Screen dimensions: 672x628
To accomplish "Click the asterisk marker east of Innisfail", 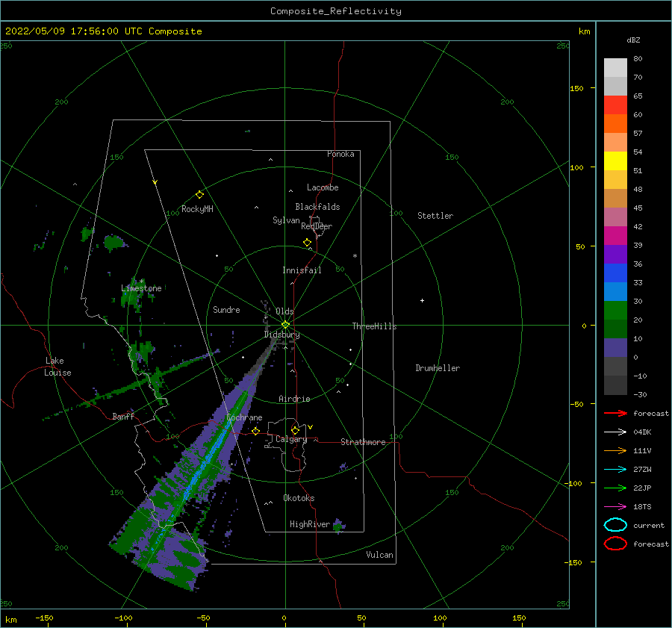I will 355,256.
